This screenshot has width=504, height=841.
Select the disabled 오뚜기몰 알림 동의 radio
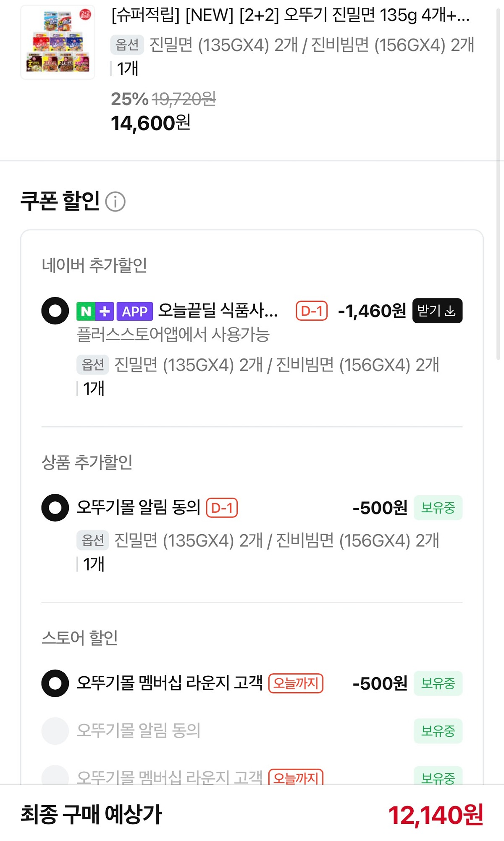[55, 731]
